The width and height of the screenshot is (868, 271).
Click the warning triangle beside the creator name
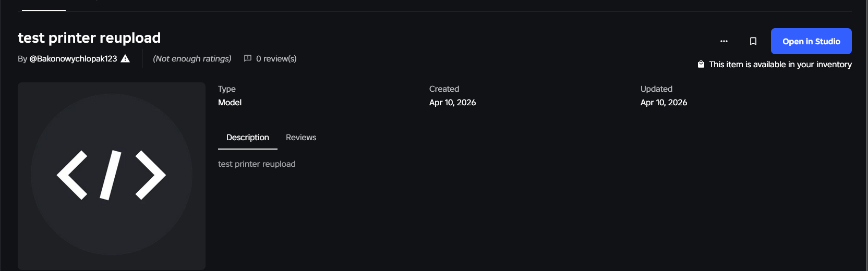pyautogui.click(x=125, y=58)
